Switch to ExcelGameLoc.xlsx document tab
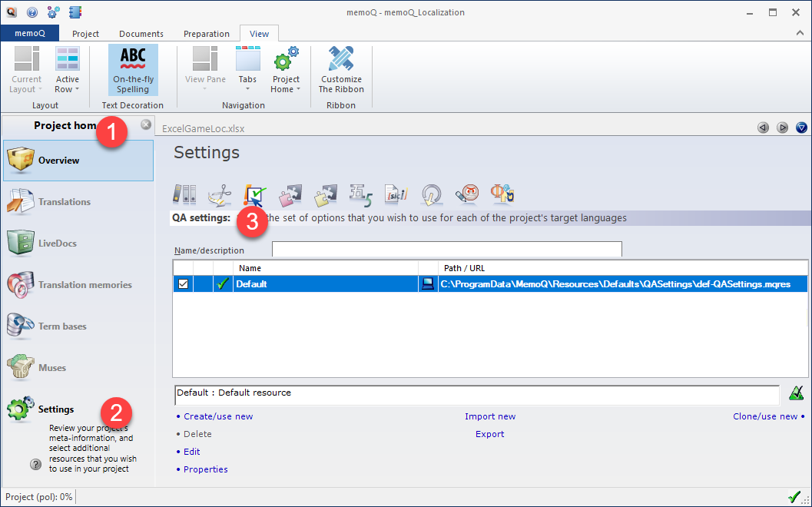Screen dimensions: 812x507 [x=204, y=128]
